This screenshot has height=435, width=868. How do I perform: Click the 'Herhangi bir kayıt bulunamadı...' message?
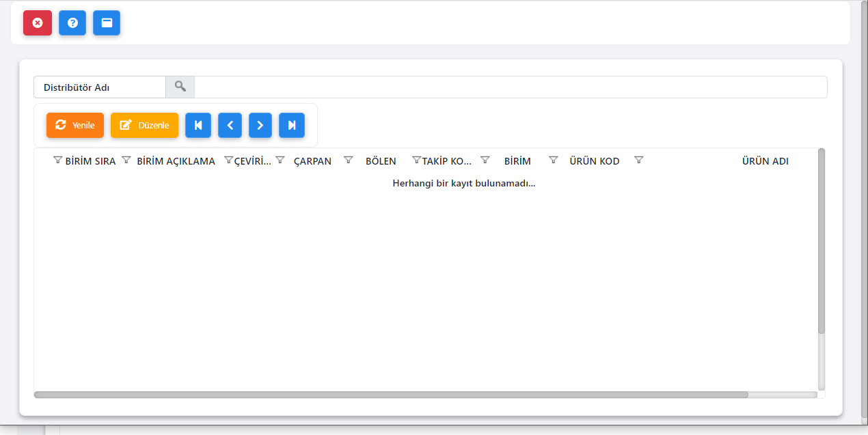[x=463, y=183]
